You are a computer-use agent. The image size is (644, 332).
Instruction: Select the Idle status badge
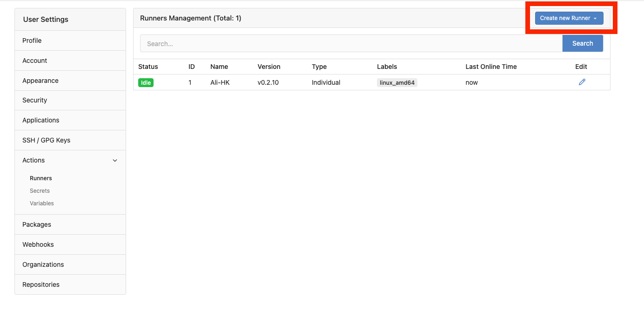click(146, 82)
